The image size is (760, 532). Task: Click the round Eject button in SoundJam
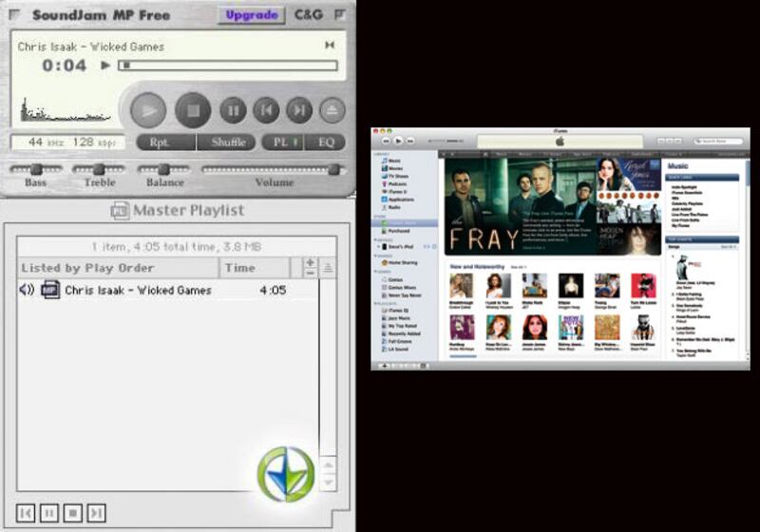(x=332, y=110)
